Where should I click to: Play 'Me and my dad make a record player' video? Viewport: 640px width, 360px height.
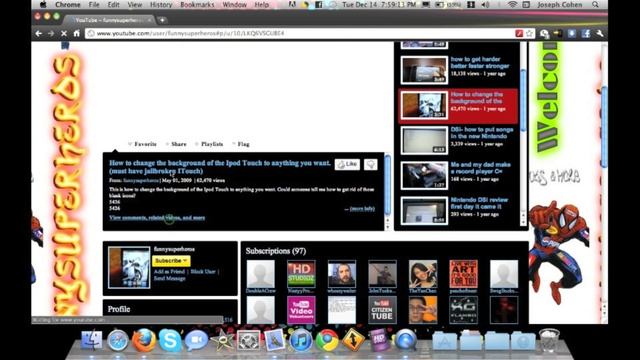[x=459, y=175]
